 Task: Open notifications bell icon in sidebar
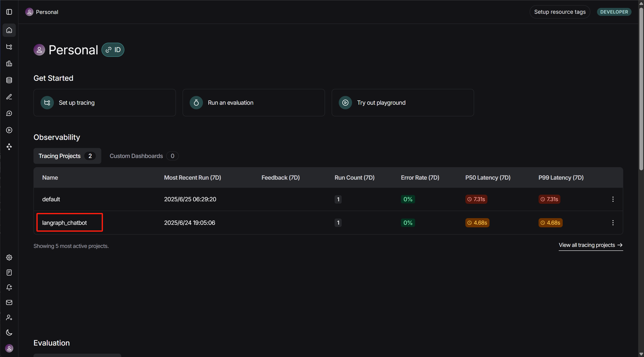coord(9,287)
